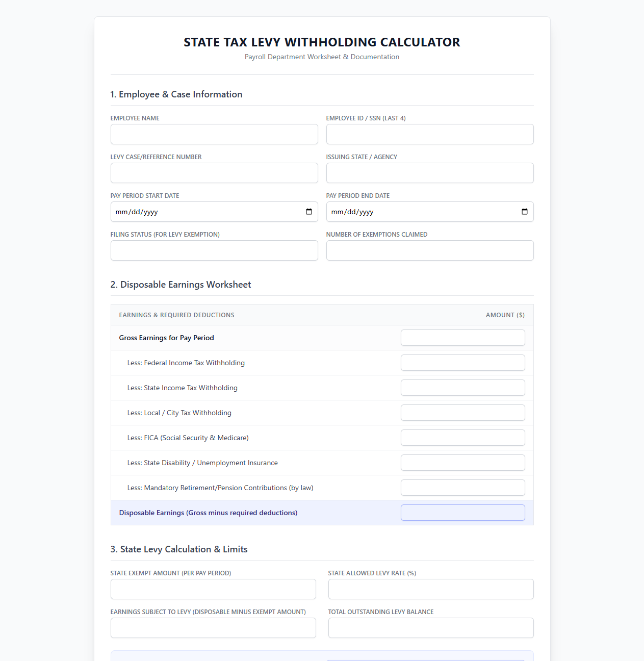Screen dimensions: 644x661
Task: Click the State Income Tax Withholding amount
Action: pos(463,388)
